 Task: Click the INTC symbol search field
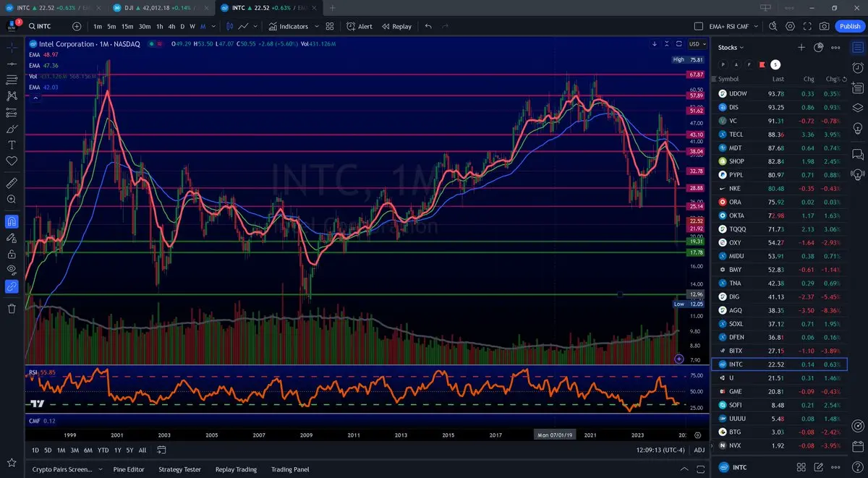(x=46, y=26)
